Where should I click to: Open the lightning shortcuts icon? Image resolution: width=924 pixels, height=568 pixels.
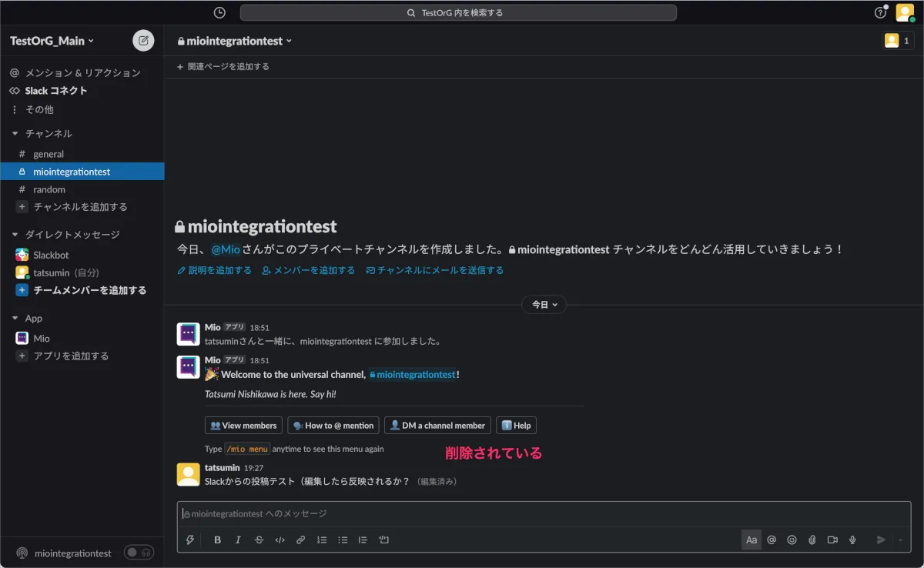click(x=190, y=540)
